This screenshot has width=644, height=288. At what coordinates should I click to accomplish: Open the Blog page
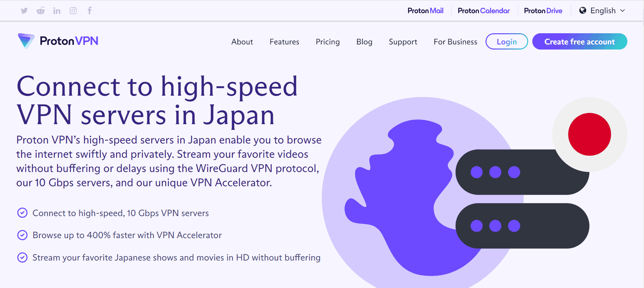pos(364,42)
